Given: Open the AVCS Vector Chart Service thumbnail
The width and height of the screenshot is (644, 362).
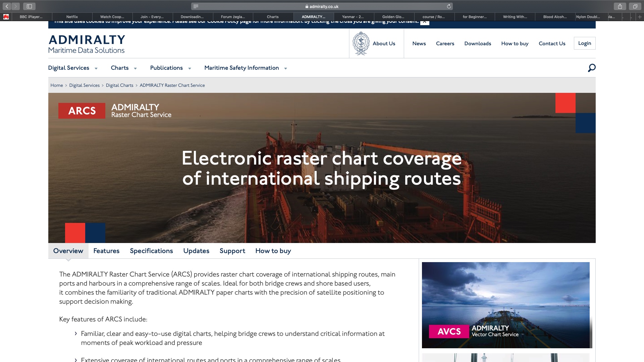Looking at the screenshot, I should 506,305.
